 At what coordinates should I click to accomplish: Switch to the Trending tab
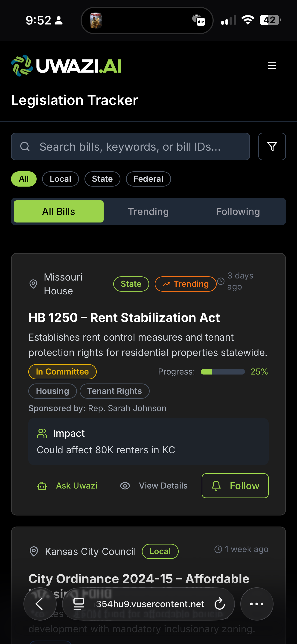[x=148, y=211]
